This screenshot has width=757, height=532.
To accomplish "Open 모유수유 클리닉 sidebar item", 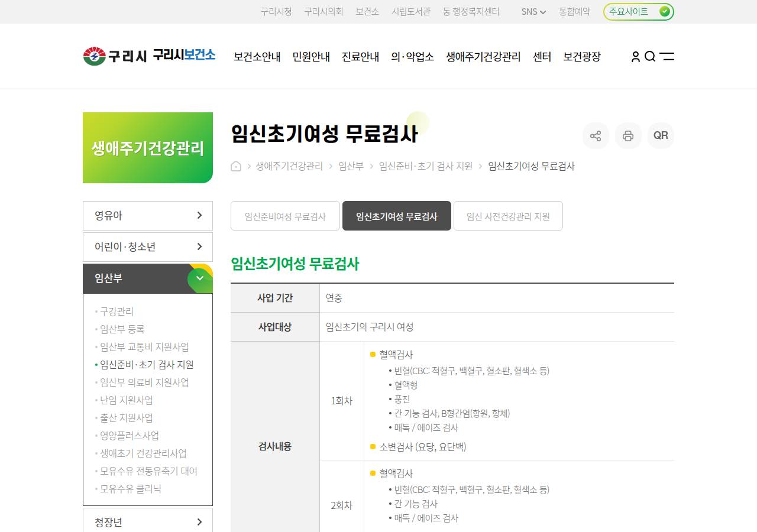I will 130,489.
